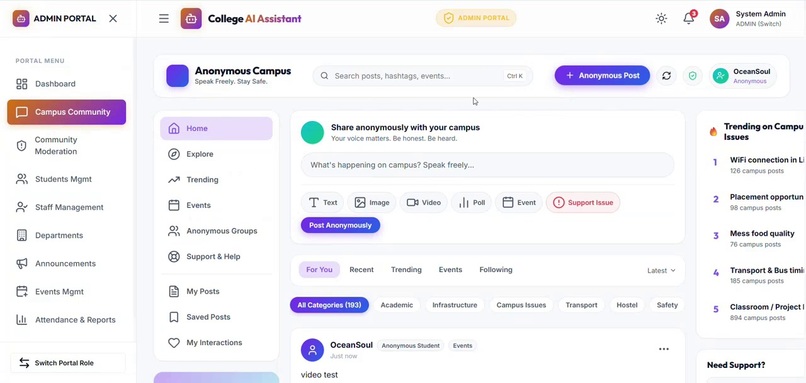Open Attendance & Reports

click(67, 320)
